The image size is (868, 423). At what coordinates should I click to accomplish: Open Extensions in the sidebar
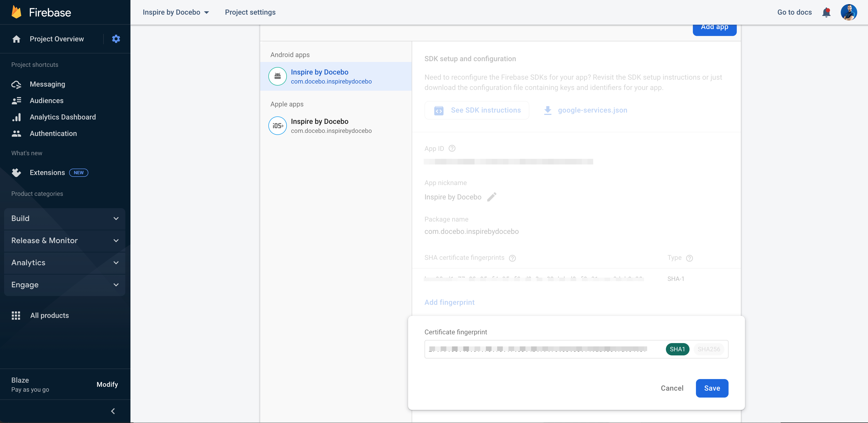tap(47, 173)
